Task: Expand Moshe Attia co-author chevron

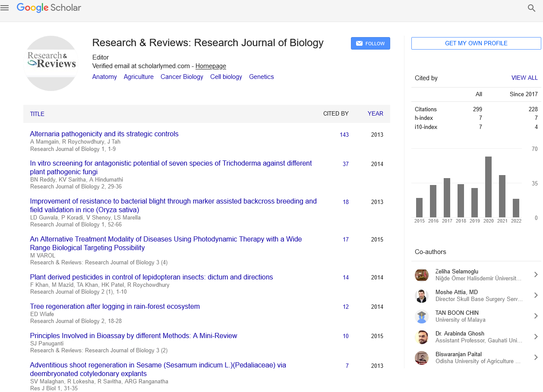Action: (x=536, y=295)
